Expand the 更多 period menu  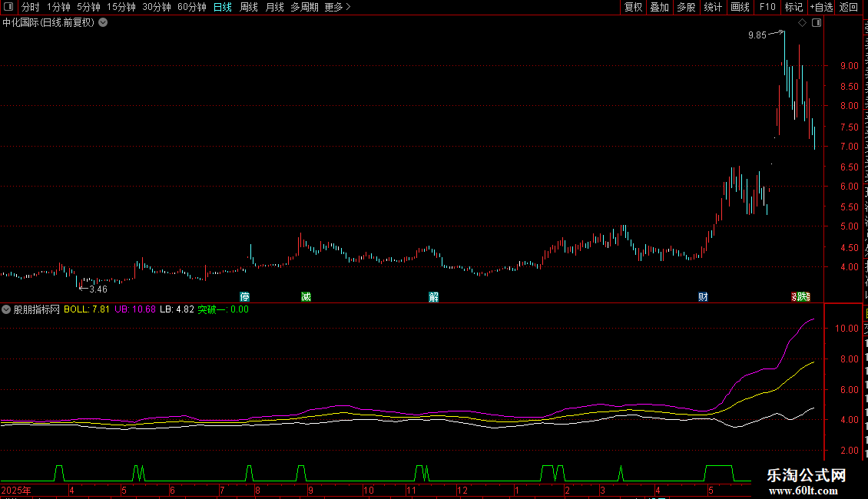pyautogui.click(x=337, y=7)
